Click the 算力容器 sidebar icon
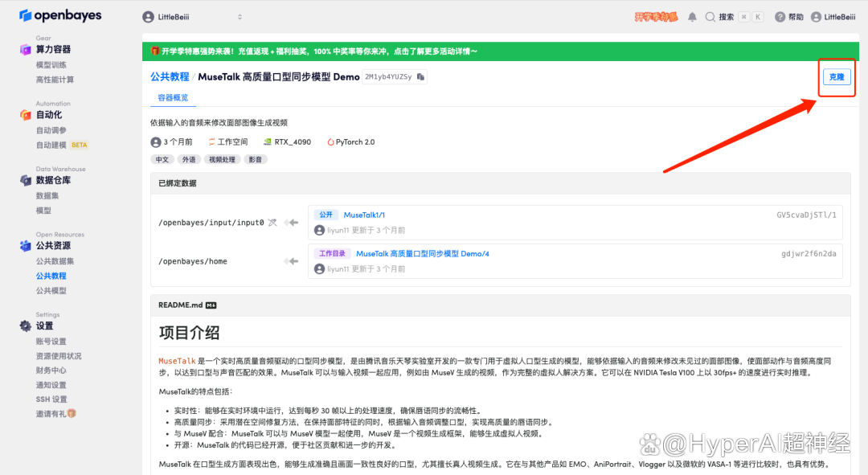The image size is (868, 475). click(x=26, y=49)
